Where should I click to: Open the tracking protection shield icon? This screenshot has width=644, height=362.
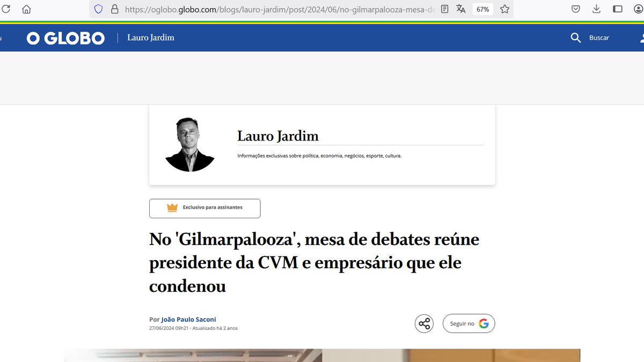98,9
